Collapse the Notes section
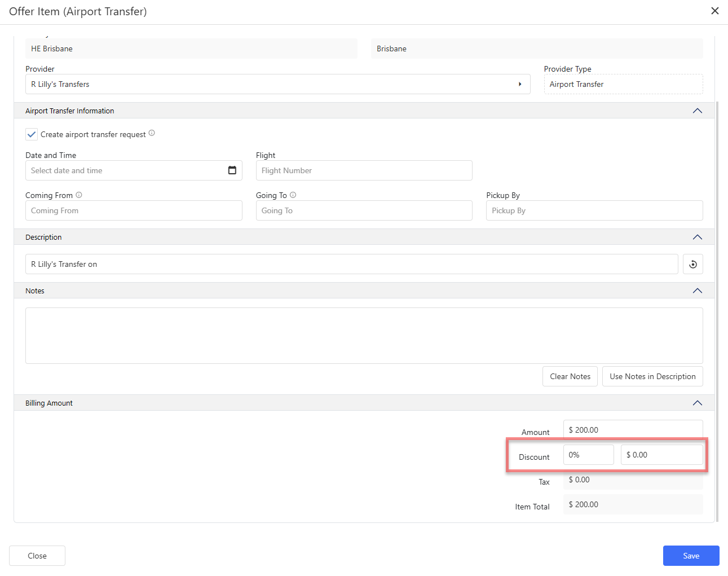This screenshot has height=576, width=728. tap(697, 291)
